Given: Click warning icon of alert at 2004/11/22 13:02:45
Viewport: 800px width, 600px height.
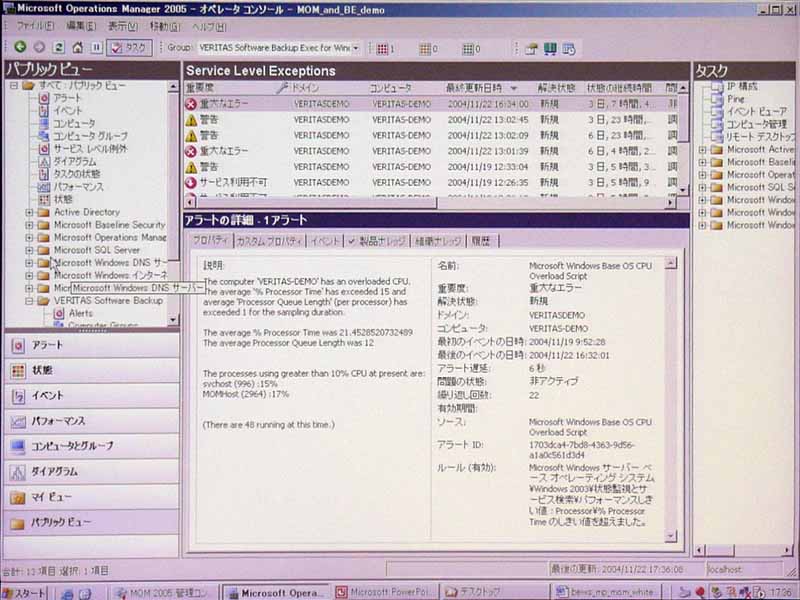Looking at the screenshot, I should (x=191, y=120).
